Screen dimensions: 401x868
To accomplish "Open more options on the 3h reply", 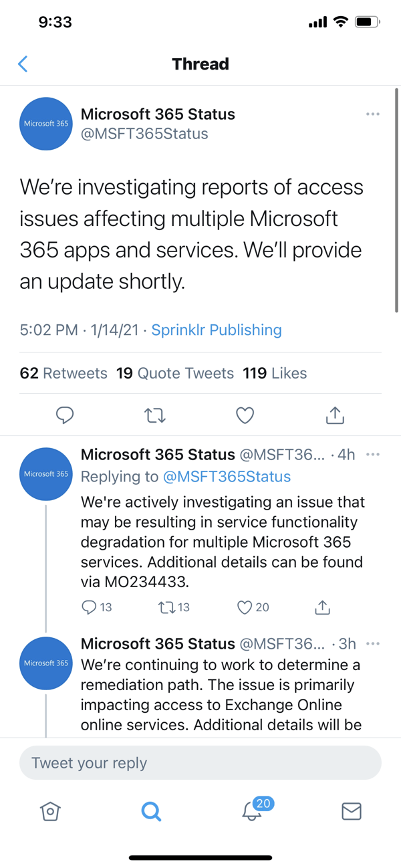I will [x=372, y=643].
